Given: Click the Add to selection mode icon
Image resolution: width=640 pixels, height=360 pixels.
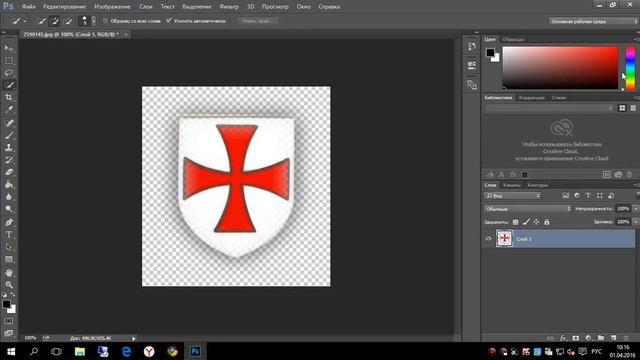Looking at the screenshot, I should coord(55,21).
